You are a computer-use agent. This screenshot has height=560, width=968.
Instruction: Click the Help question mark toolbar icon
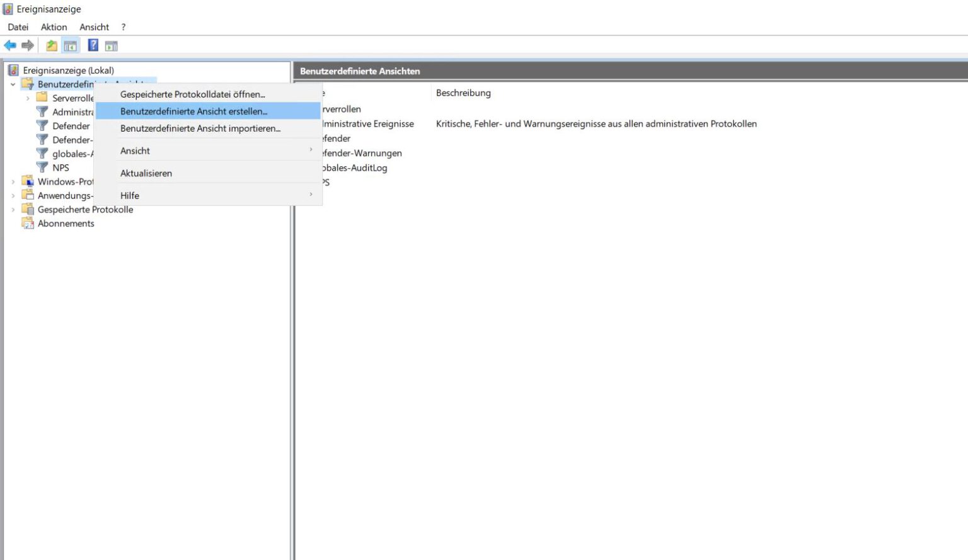(92, 45)
